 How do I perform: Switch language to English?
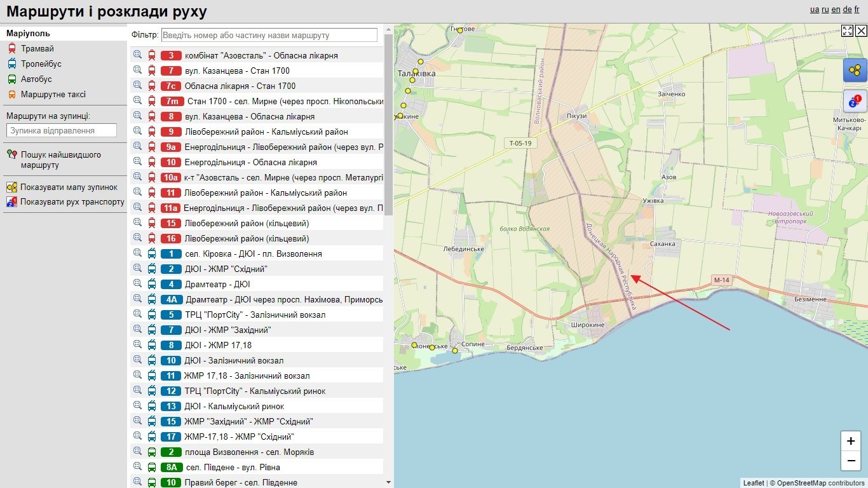[836, 10]
